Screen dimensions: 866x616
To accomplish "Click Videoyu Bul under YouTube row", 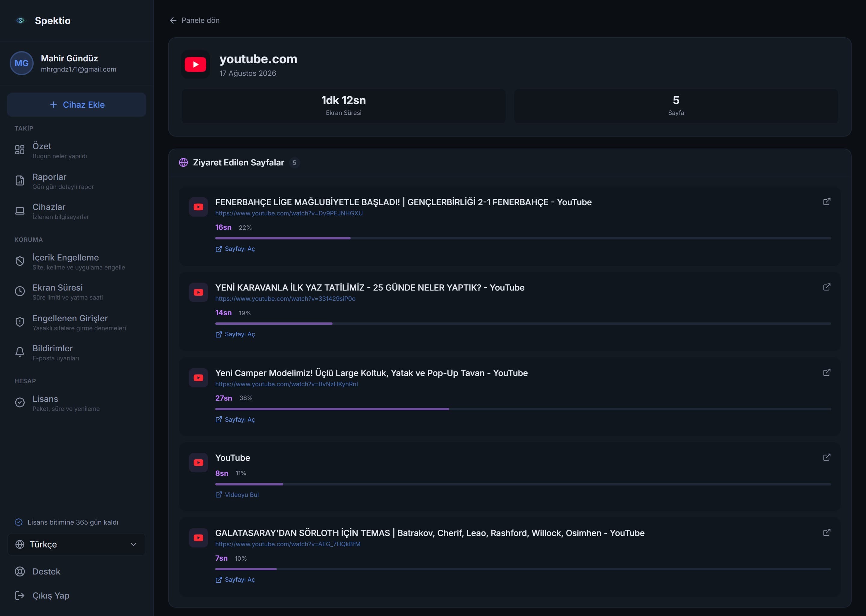I will 237,494.
